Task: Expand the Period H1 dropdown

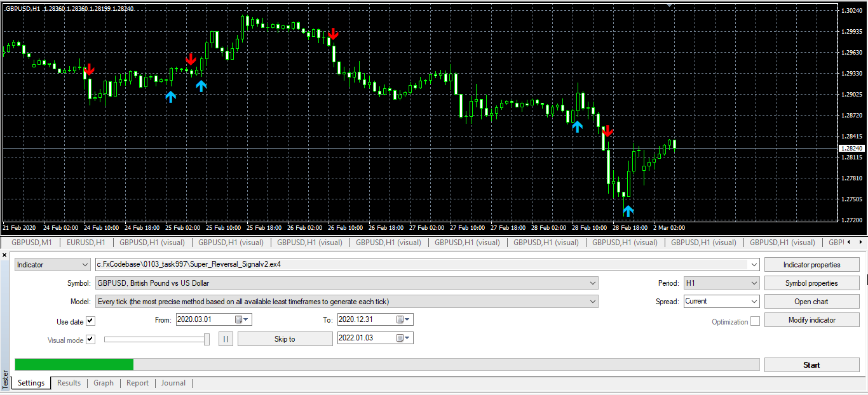Action: (721, 283)
